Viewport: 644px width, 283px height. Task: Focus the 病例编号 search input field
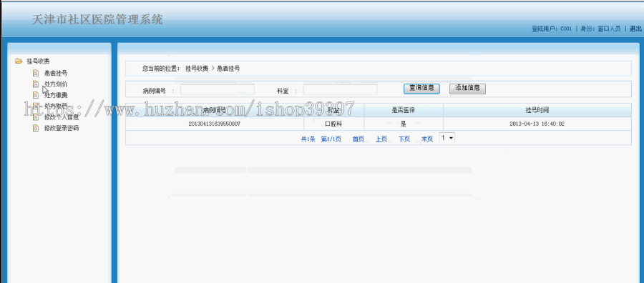[x=218, y=89]
